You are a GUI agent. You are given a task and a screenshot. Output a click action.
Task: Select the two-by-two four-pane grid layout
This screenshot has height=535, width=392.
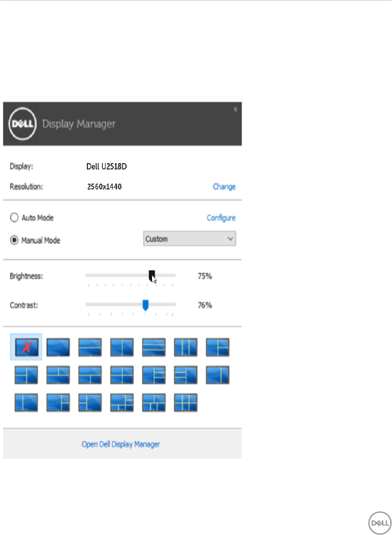click(122, 375)
